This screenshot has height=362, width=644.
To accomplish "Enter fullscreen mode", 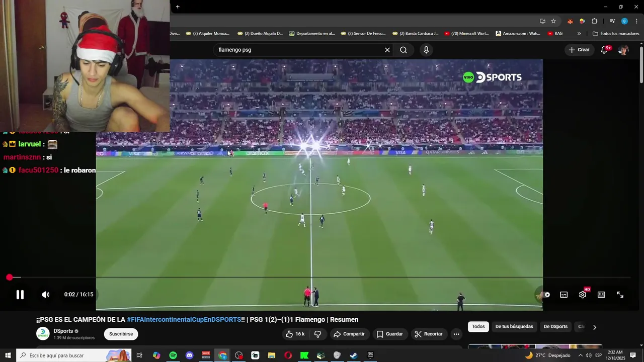I will [620, 295].
